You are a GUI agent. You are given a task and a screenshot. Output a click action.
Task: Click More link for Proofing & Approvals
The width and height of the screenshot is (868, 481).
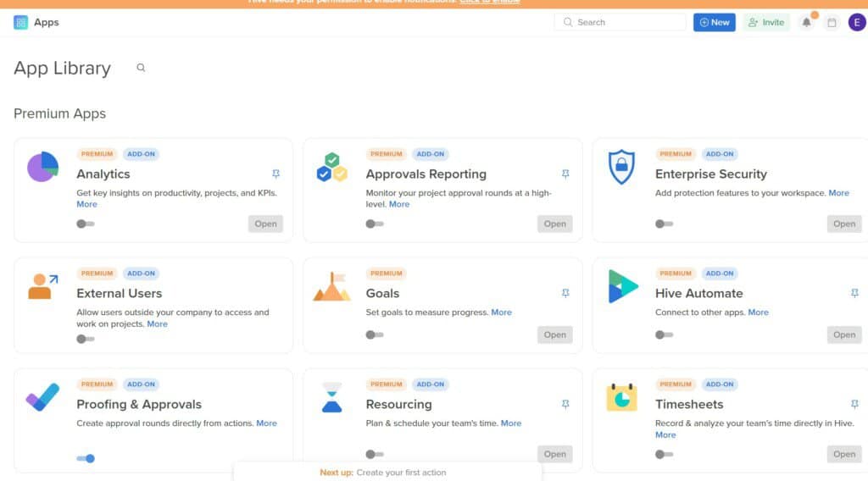[266, 423]
